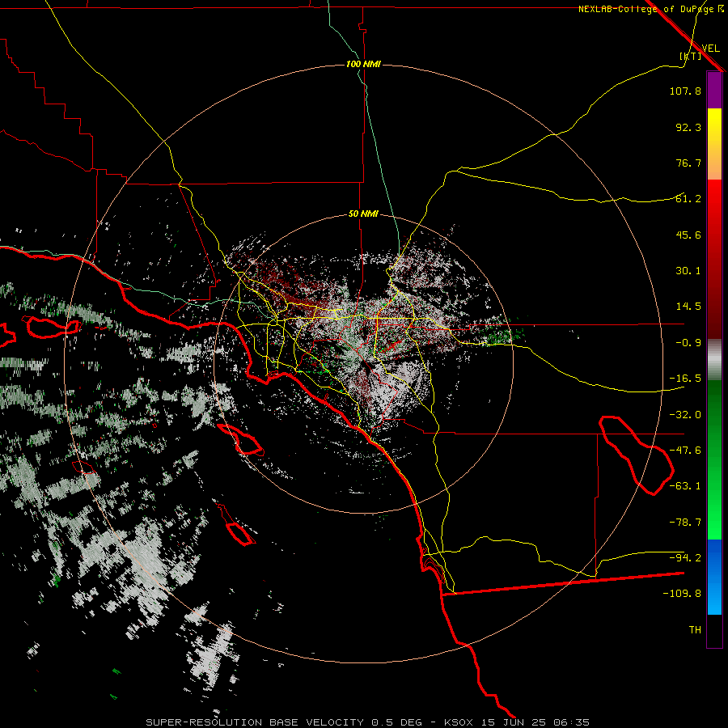Pick the black TH segment of color bar
The image size is (728, 728).
coord(714,630)
